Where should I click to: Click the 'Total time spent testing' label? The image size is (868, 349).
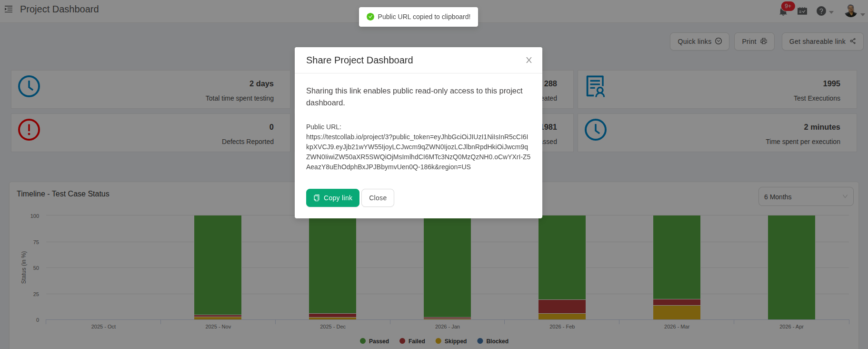[x=239, y=98]
